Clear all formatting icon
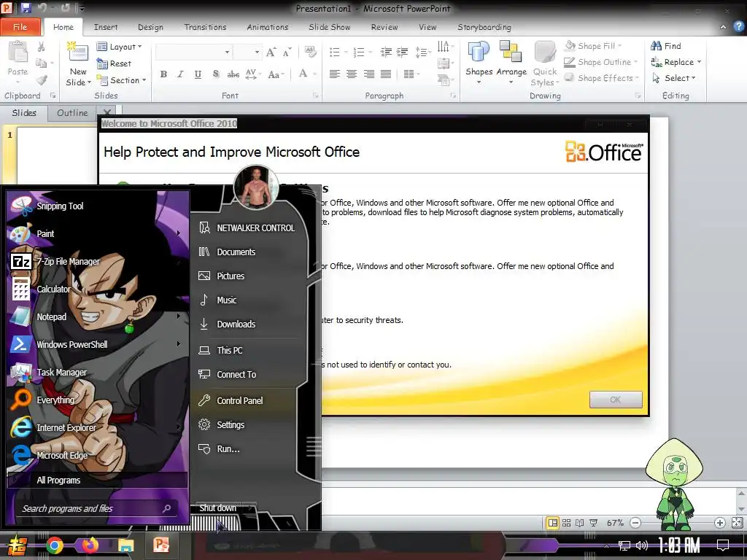The height and width of the screenshot is (560, 747). (x=310, y=52)
